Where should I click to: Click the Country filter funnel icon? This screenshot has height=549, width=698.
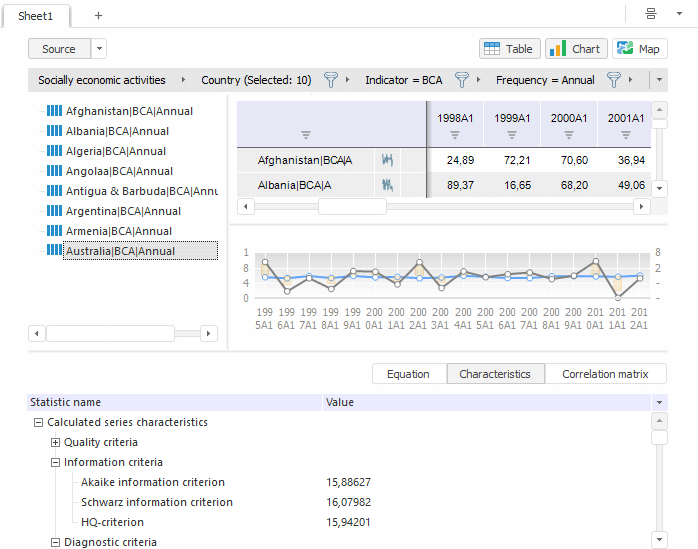pos(330,80)
